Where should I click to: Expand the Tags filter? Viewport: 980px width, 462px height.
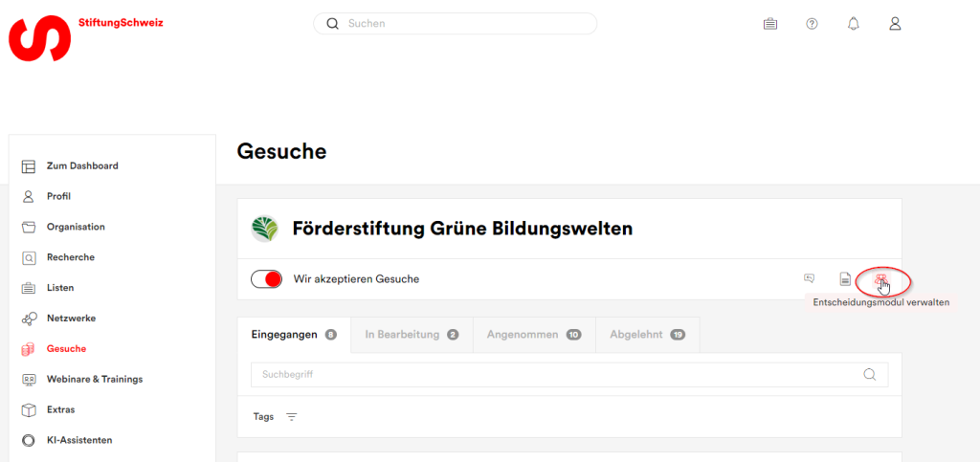tap(291, 417)
